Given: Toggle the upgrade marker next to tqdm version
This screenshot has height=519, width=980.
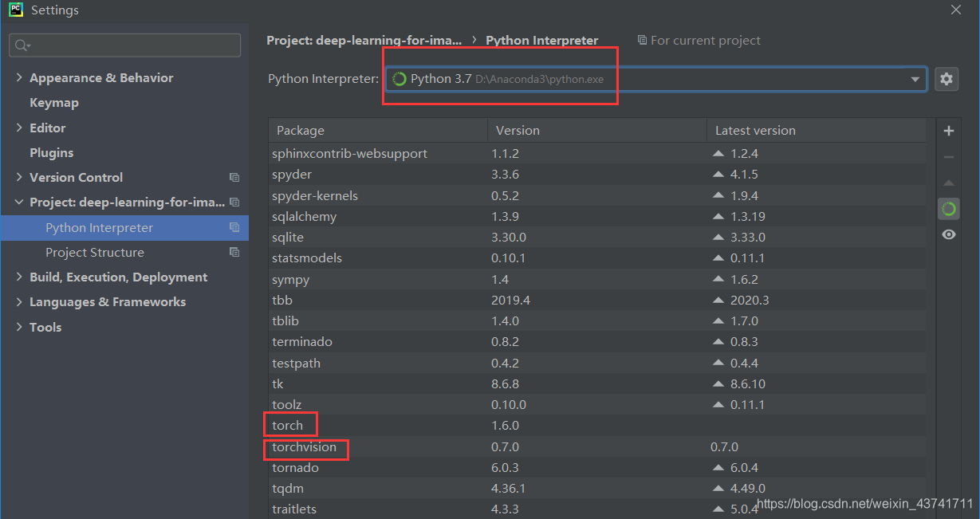Looking at the screenshot, I should point(719,488).
